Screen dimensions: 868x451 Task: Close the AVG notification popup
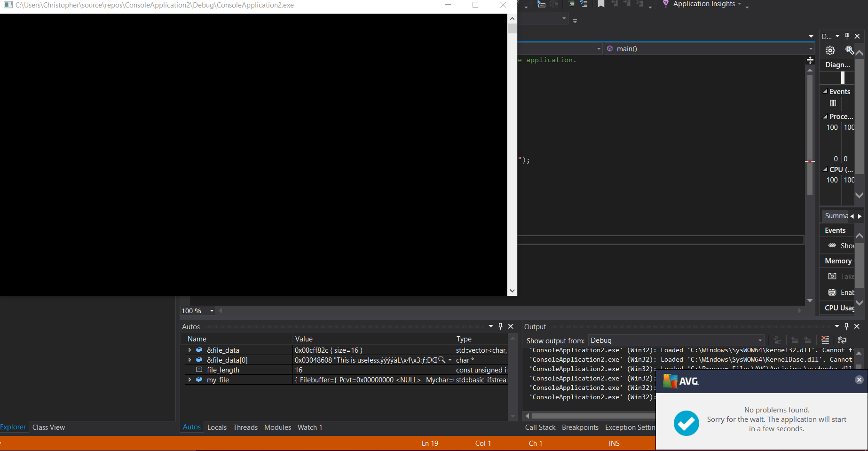pos(859,380)
